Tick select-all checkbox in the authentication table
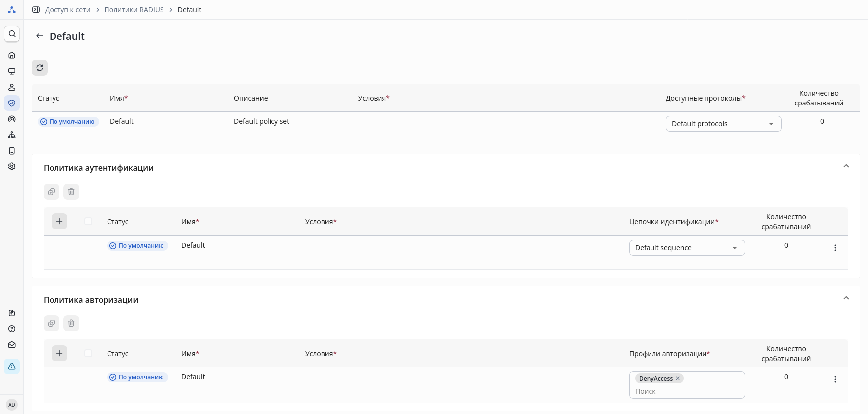The width and height of the screenshot is (868, 414). pyautogui.click(x=88, y=221)
